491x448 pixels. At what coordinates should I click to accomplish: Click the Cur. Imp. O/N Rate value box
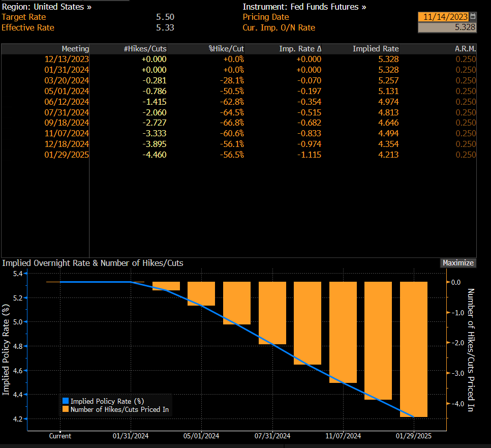click(447, 27)
